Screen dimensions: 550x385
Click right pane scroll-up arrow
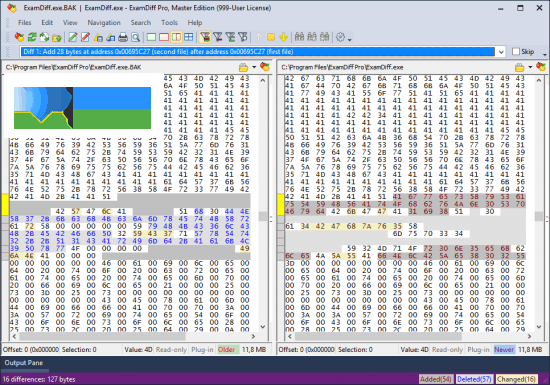[x=539, y=80]
